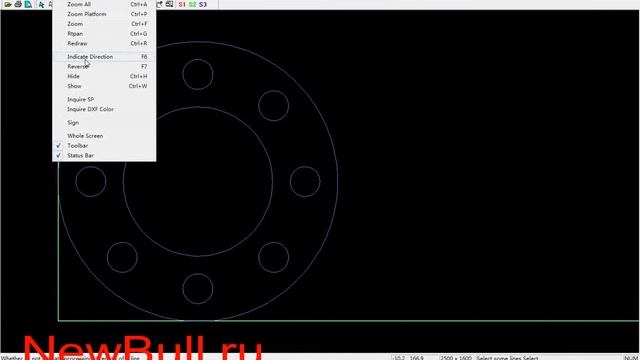Click the toolbar icon left of S1
This screenshot has width=640, height=360.
(x=169, y=4)
